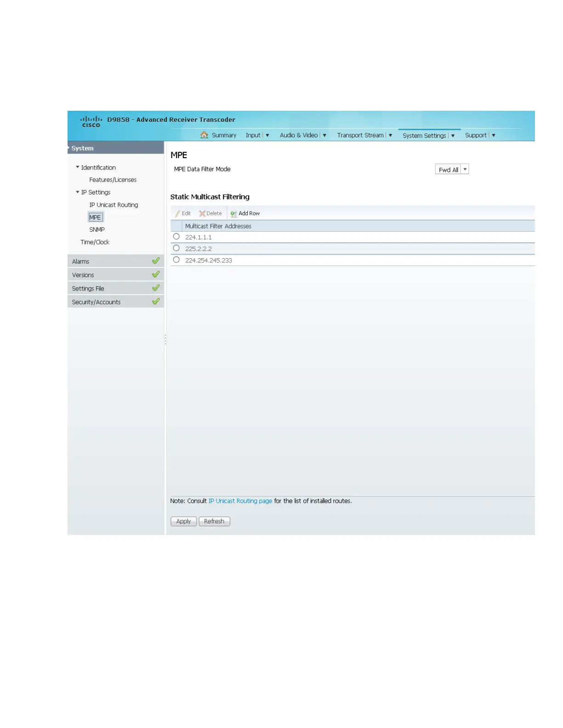
Task: Expand the Versions sidebar section
Action: pos(116,274)
